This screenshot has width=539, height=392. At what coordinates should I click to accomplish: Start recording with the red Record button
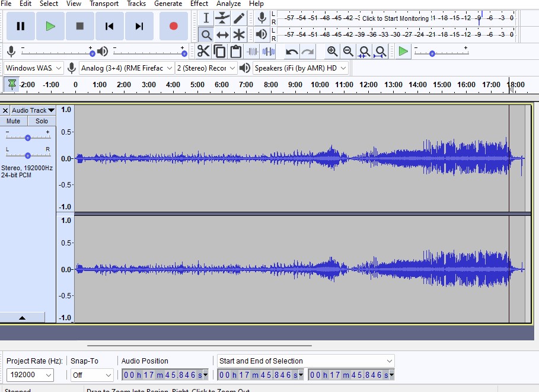coord(174,26)
